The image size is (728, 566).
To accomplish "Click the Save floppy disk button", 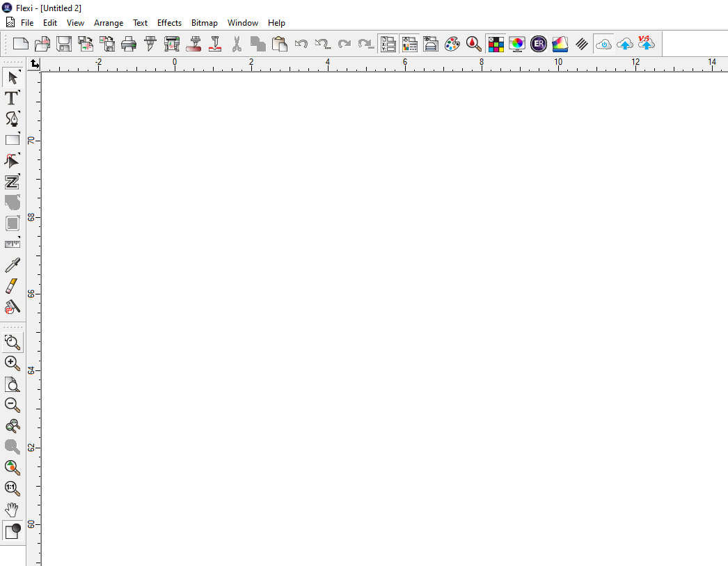I will tap(64, 45).
